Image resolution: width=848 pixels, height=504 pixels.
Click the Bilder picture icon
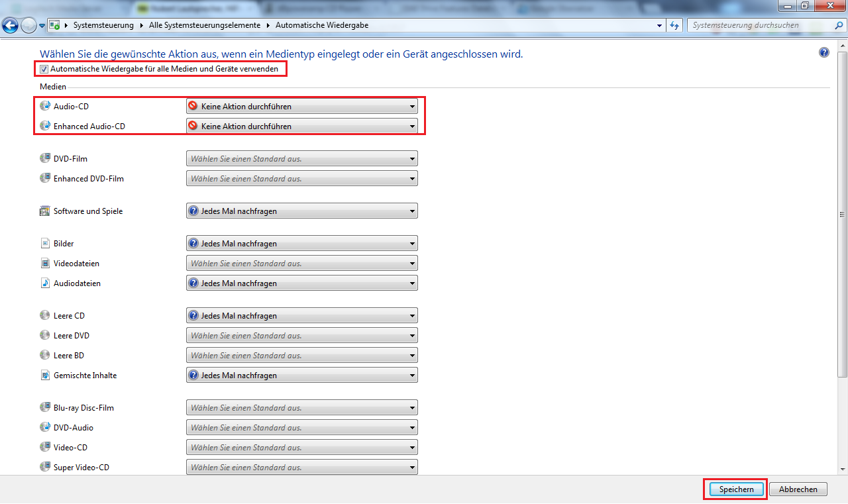[x=45, y=244]
